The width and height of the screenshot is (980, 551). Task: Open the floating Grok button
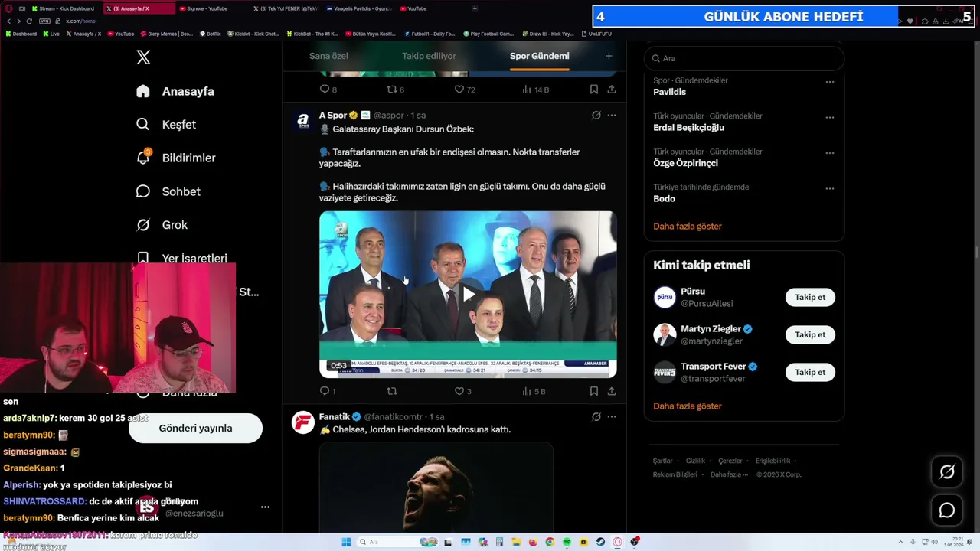947,472
